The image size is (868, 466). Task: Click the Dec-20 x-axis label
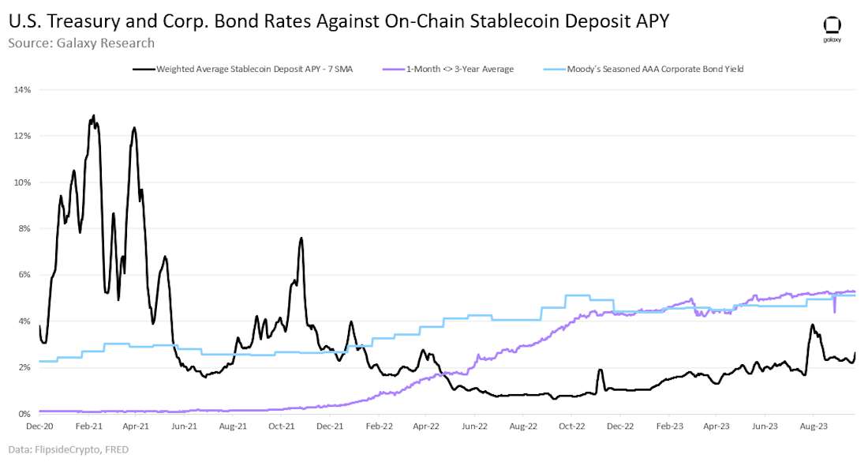(x=40, y=426)
